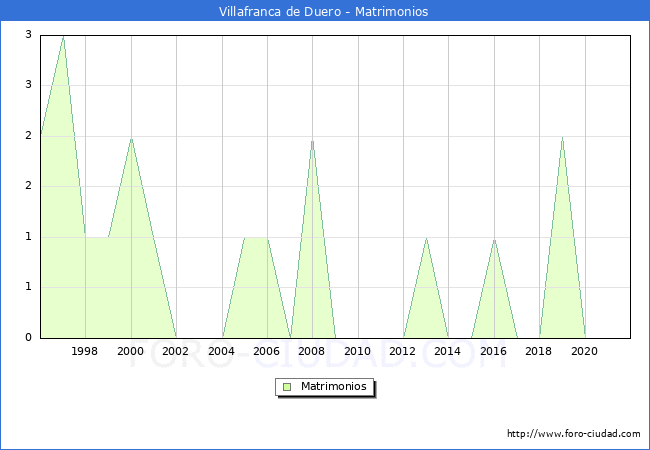This screenshot has height=450, width=650.
Task: Open the foro-ciudad.com URL text
Action: [x=574, y=433]
